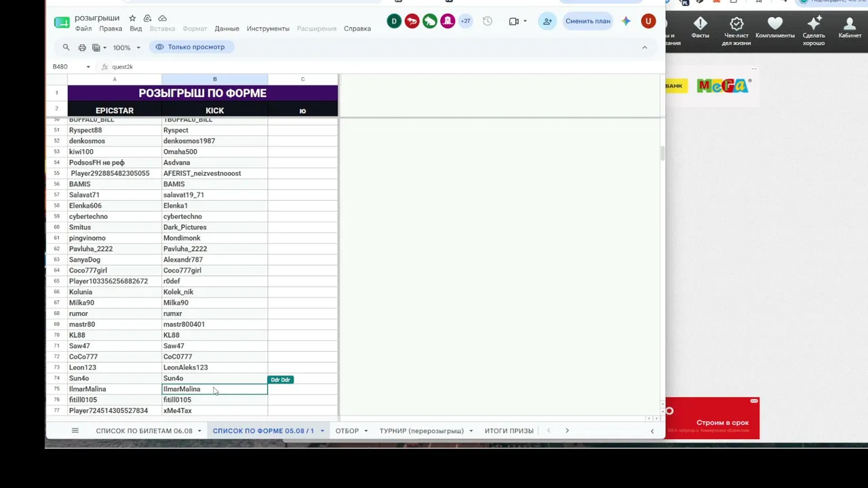Screen dimensions: 868x488
Task: Click the Только просмотр view-only pill
Action: pos(191,47)
